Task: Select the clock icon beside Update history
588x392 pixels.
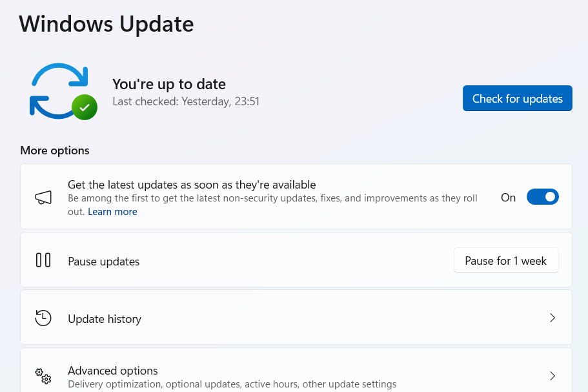Action: pyautogui.click(x=43, y=317)
